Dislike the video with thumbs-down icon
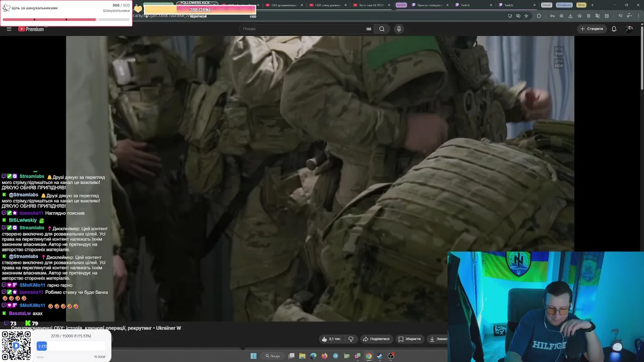The image size is (644, 362). pos(351,339)
